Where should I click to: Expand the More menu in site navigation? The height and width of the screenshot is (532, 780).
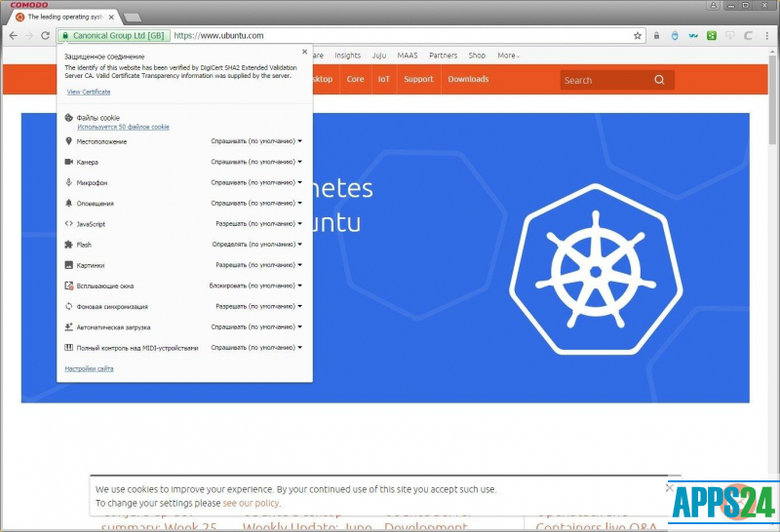coord(508,56)
